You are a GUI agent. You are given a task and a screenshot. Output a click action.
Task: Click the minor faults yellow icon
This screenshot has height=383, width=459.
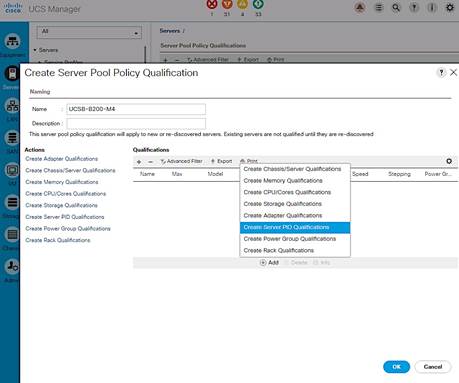click(242, 4)
